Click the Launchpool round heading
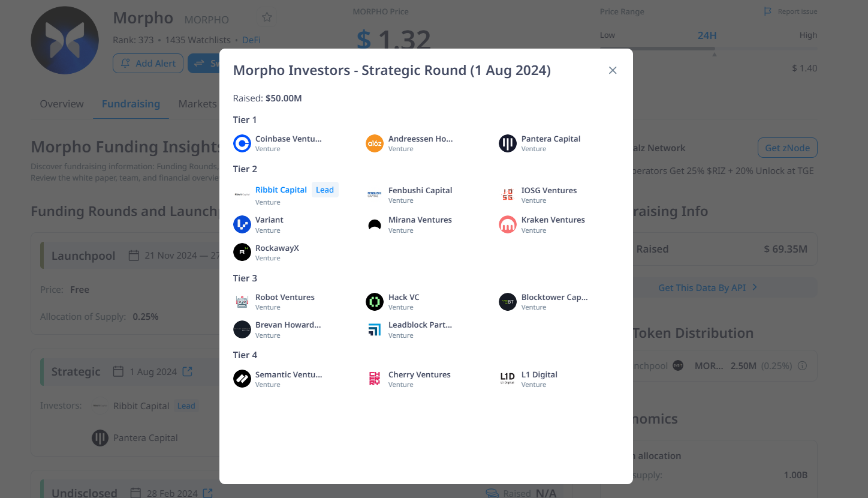 [83, 256]
